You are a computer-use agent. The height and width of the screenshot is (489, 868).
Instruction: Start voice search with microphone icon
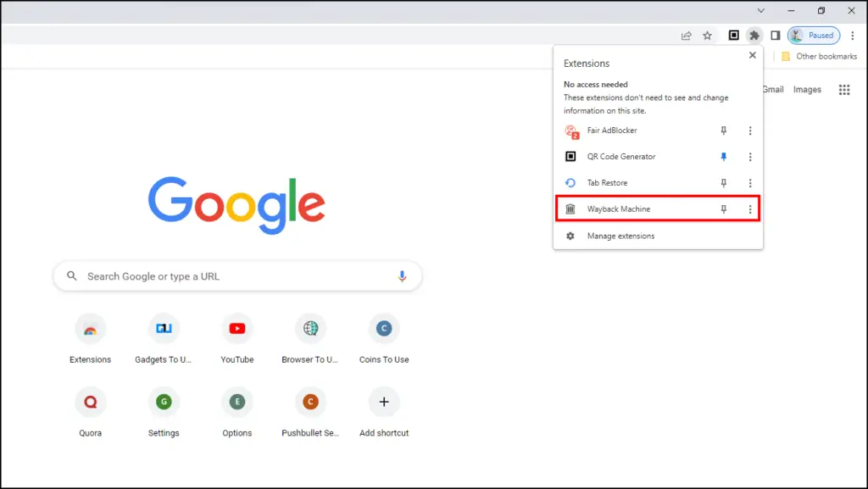click(x=402, y=276)
